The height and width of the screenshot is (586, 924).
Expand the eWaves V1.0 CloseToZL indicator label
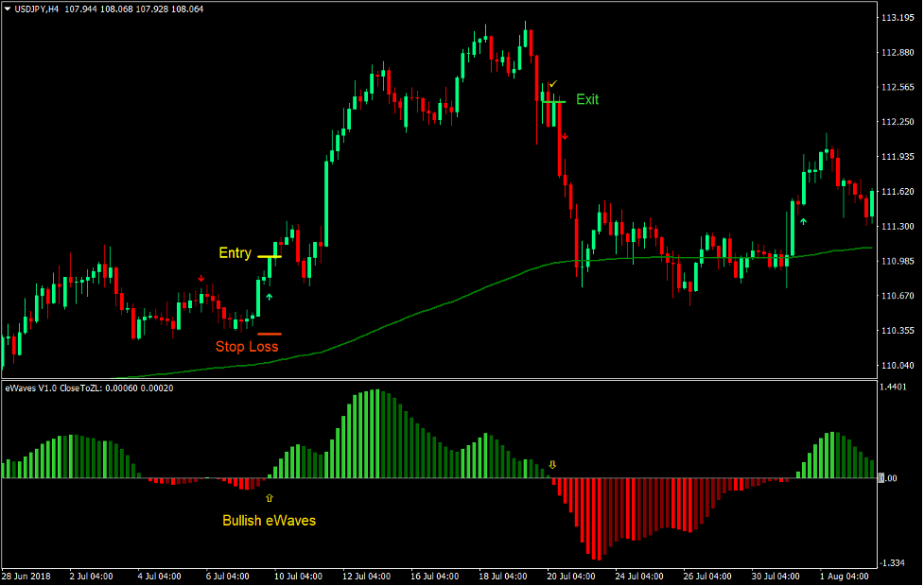[x=57, y=386]
